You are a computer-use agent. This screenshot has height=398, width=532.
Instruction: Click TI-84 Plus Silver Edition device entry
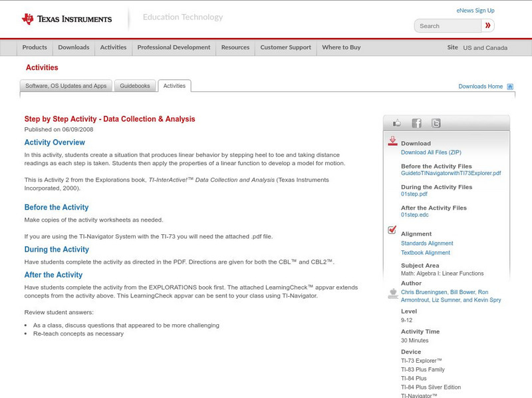(x=431, y=387)
